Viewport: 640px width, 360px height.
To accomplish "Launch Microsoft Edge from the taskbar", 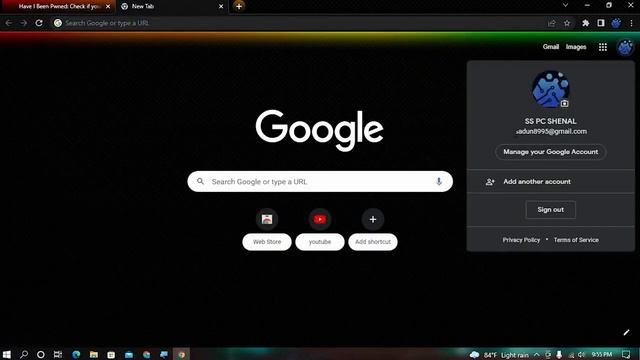I will (x=76, y=354).
